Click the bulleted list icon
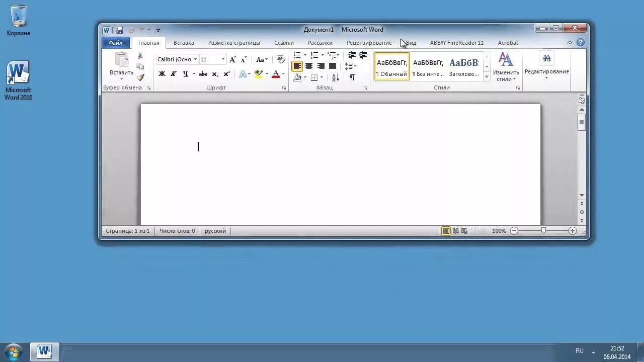The height and width of the screenshot is (362, 644). 297,55
